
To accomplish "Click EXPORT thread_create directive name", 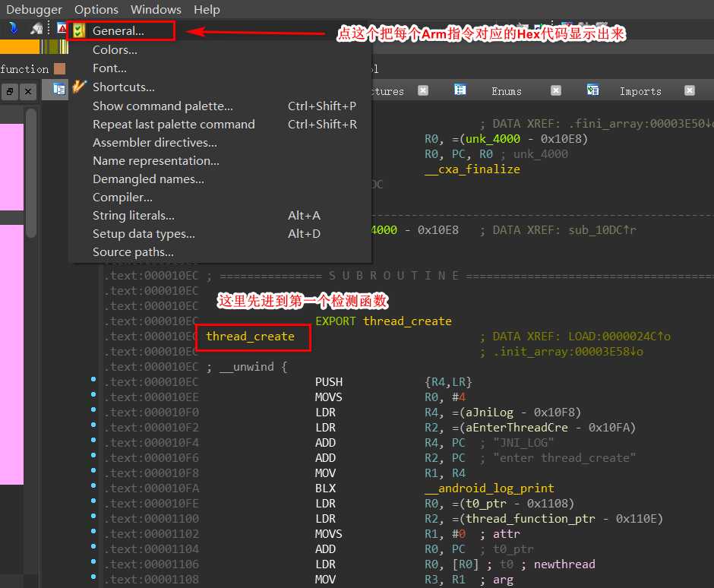I will click(407, 321).
